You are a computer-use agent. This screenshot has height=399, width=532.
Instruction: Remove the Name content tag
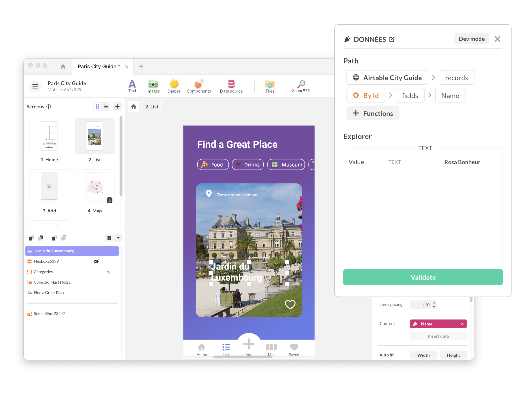(x=461, y=324)
